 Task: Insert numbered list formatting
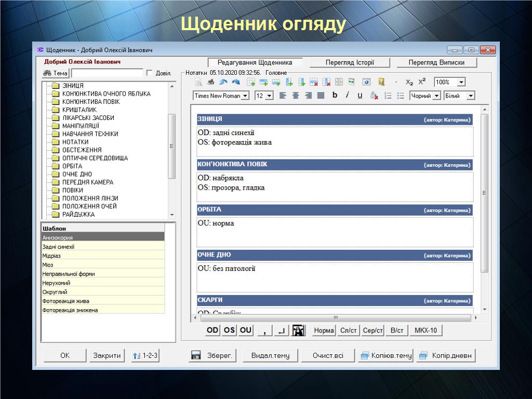pos(388,96)
